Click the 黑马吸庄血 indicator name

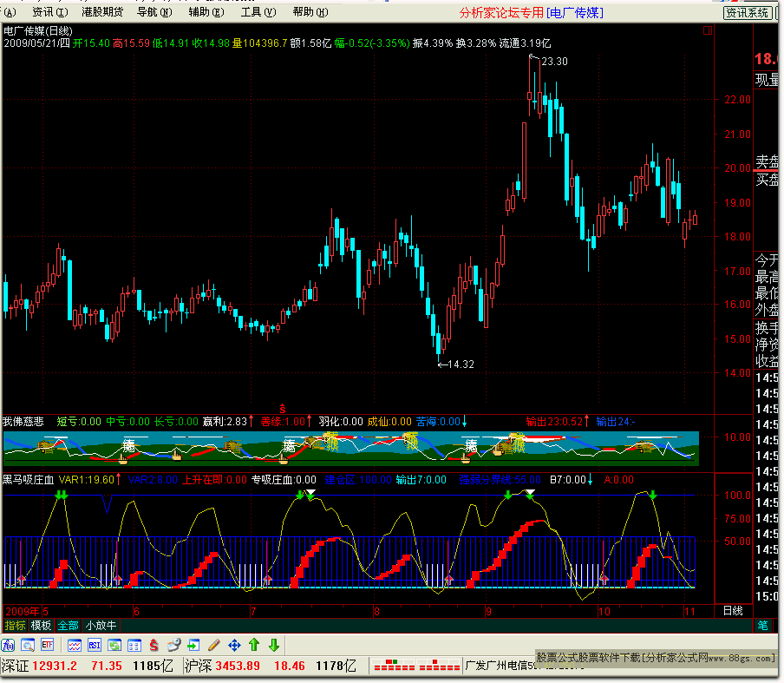[x=28, y=480]
